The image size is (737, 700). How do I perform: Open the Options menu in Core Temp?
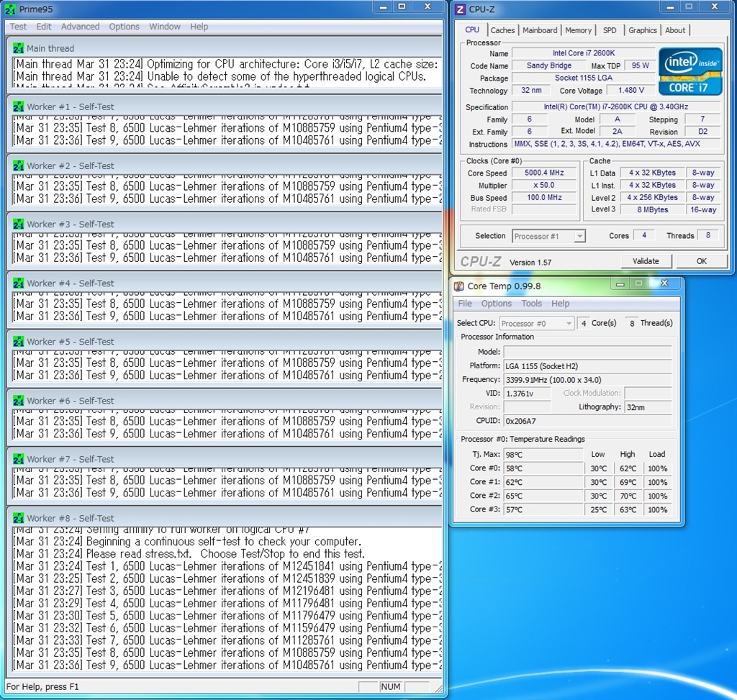pyautogui.click(x=497, y=304)
